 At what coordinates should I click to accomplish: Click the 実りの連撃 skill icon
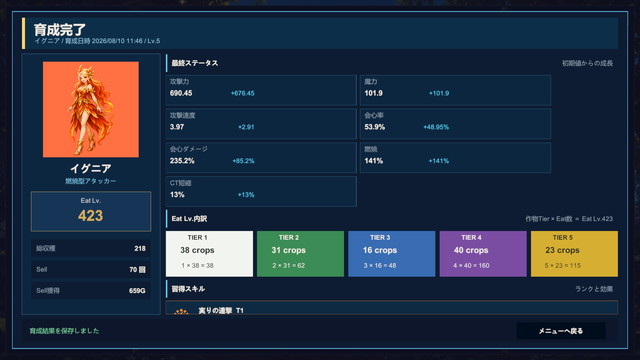click(181, 311)
